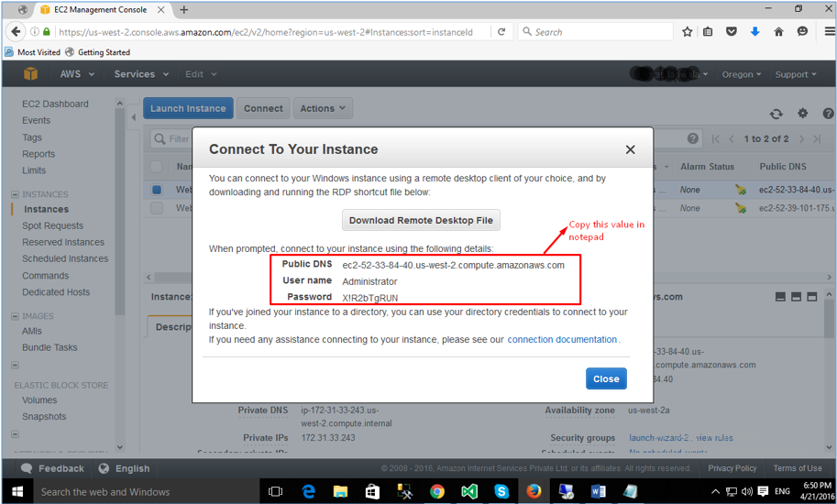The width and height of the screenshot is (837, 504).
Task: Toggle select-all instances checkbox
Action: pyautogui.click(x=156, y=167)
